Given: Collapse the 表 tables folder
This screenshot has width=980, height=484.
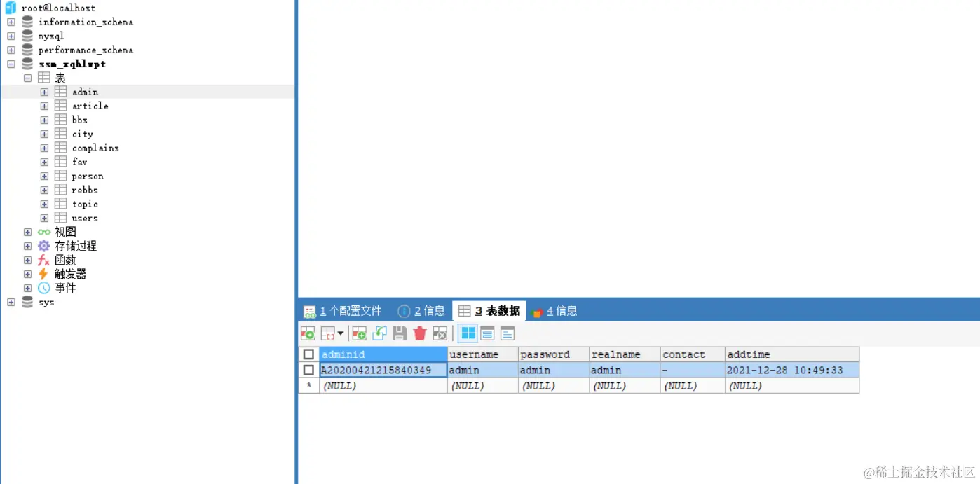Looking at the screenshot, I should coord(27,78).
